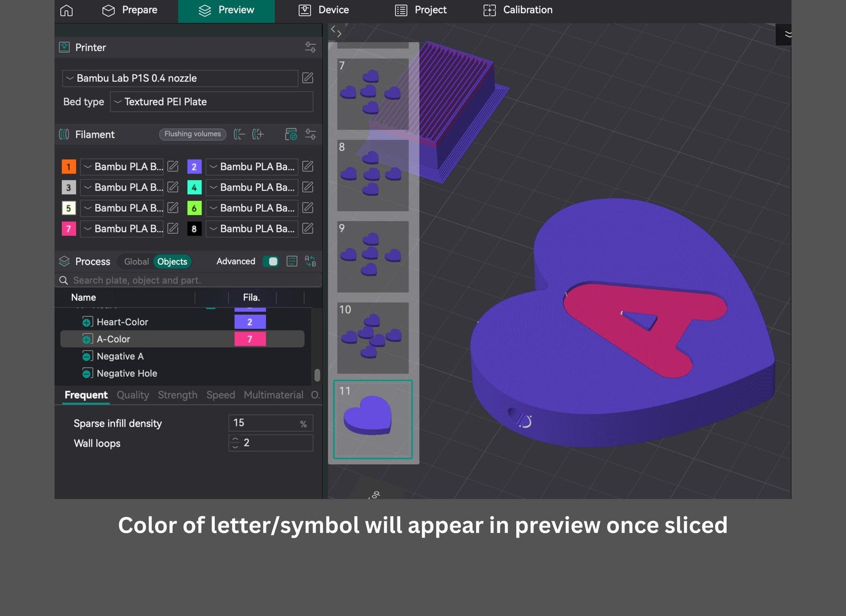
Task: Switch to the Preview tab
Action: click(226, 11)
